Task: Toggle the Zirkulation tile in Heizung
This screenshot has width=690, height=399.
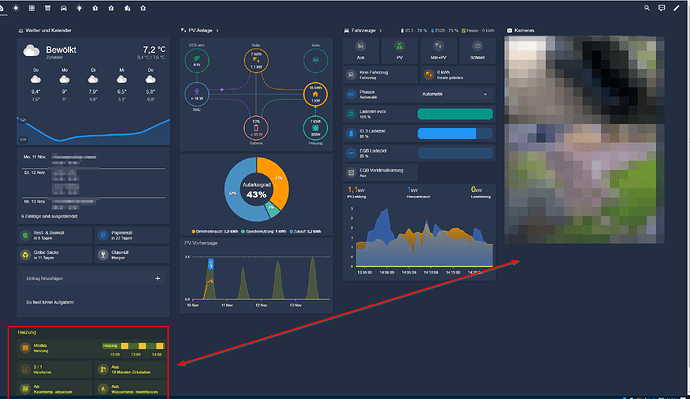Action: (x=132, y=369)
